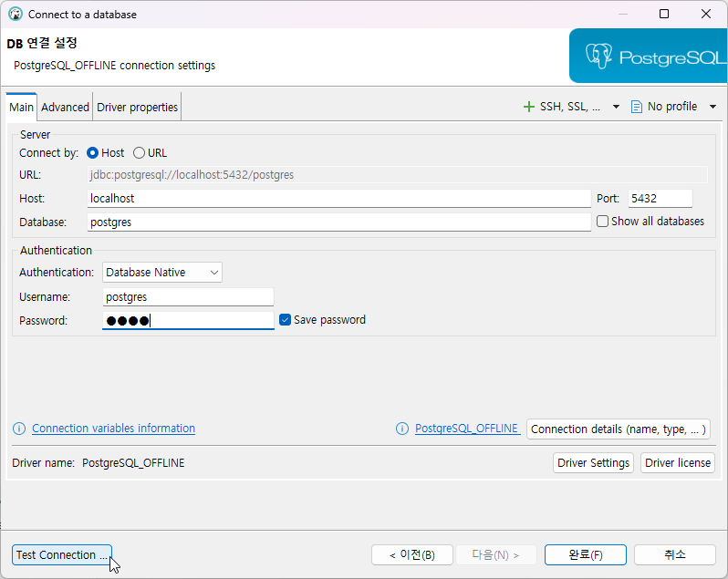728x579 pixels.
Task: Click the profile document icon
Action: coord(636,107)
